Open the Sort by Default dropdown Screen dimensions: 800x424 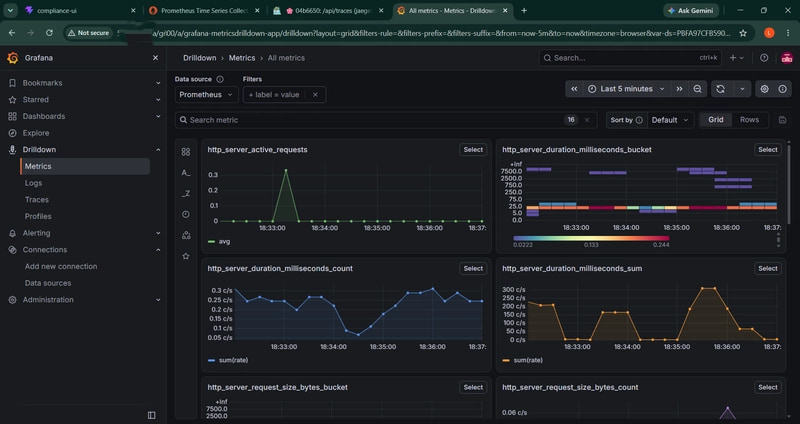(670, 120)
